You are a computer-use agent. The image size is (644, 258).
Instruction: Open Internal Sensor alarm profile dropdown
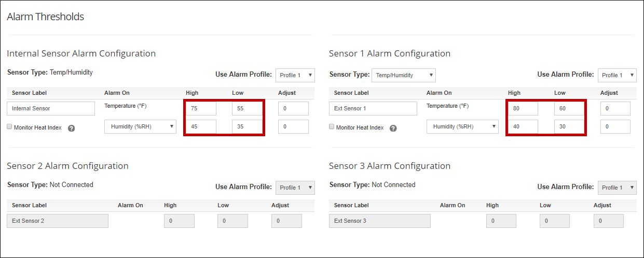click(295, 75)
